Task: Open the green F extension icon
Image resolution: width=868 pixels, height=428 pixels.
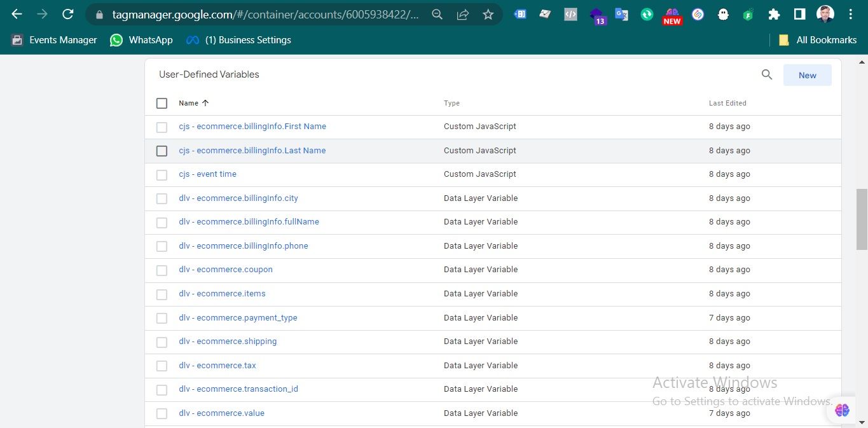Action: click(748, 14)
